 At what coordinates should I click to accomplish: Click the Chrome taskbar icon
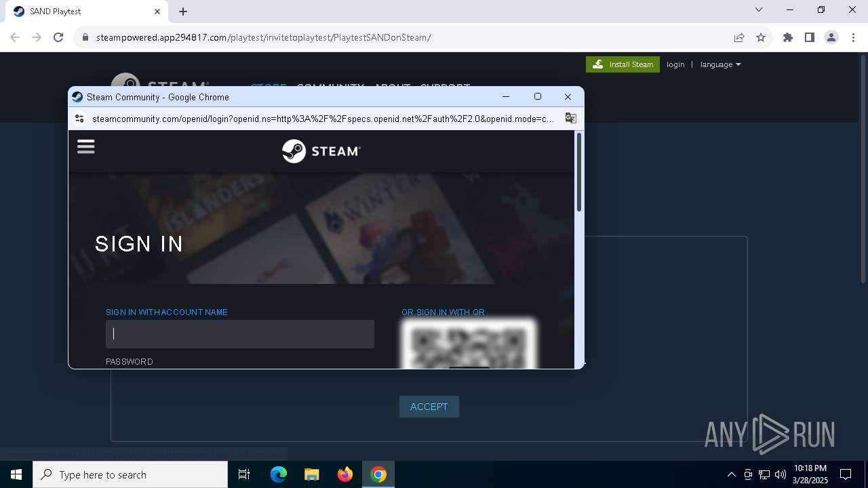click(x=378, y=474)
